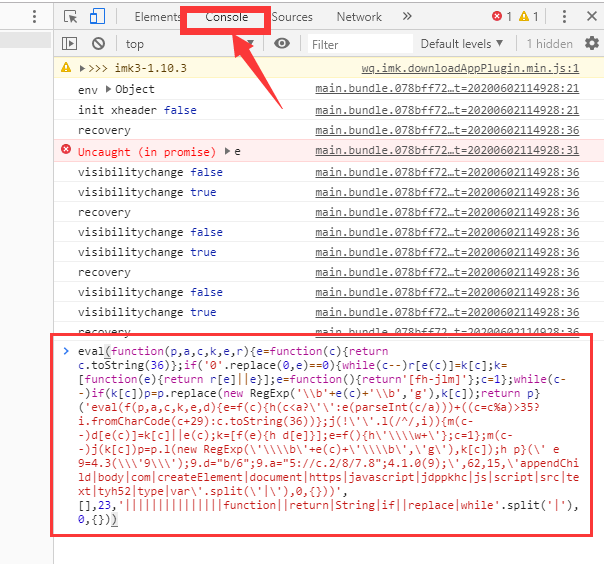Open the Default levels dropdown
Screen dimensions: 604x564
[x=462, y=44]
